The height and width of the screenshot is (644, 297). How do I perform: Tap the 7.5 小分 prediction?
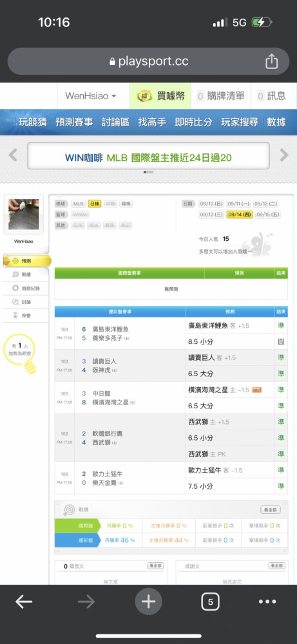(x=201, y=486)
